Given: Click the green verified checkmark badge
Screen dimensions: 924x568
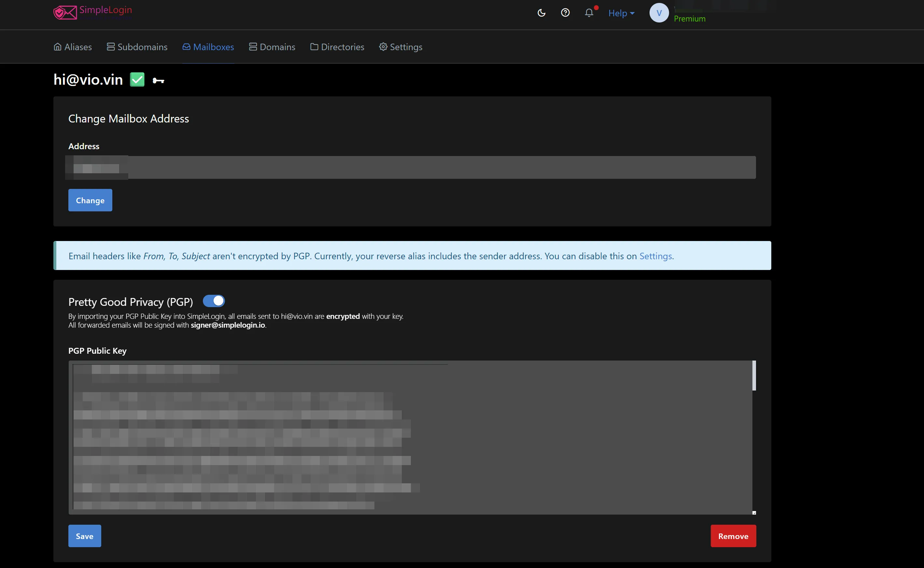Looking at the screenshot, I should [137, 80].
